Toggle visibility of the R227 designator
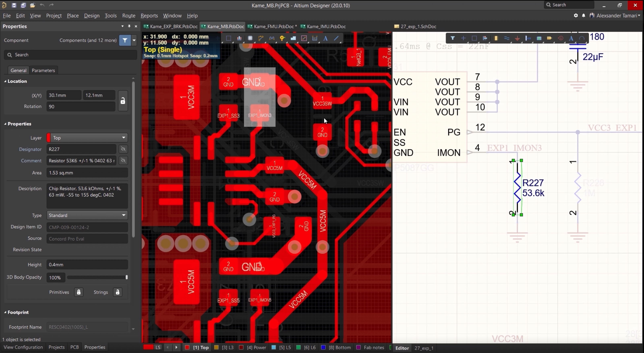 click(123, 149)
